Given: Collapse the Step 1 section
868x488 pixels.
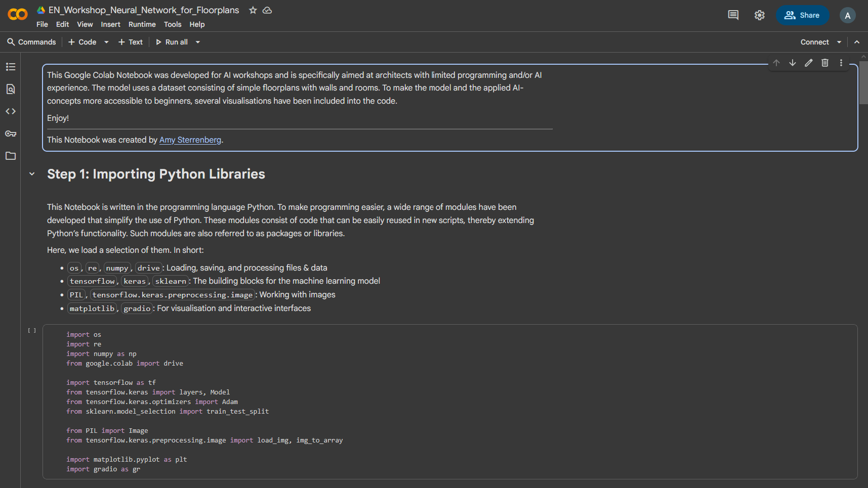Looking at the screenshot, I should [32, 174].
